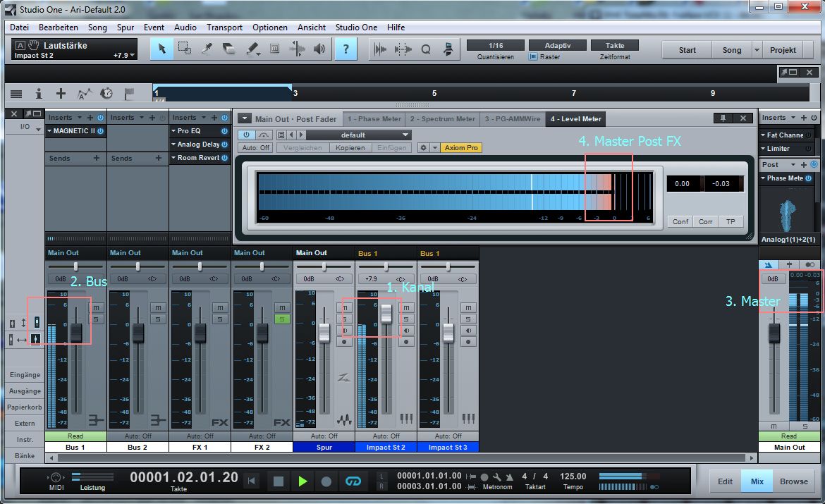Click the Axiom Pro button
The width and height of the screenshot is (825, 504).
coord(461,148)
